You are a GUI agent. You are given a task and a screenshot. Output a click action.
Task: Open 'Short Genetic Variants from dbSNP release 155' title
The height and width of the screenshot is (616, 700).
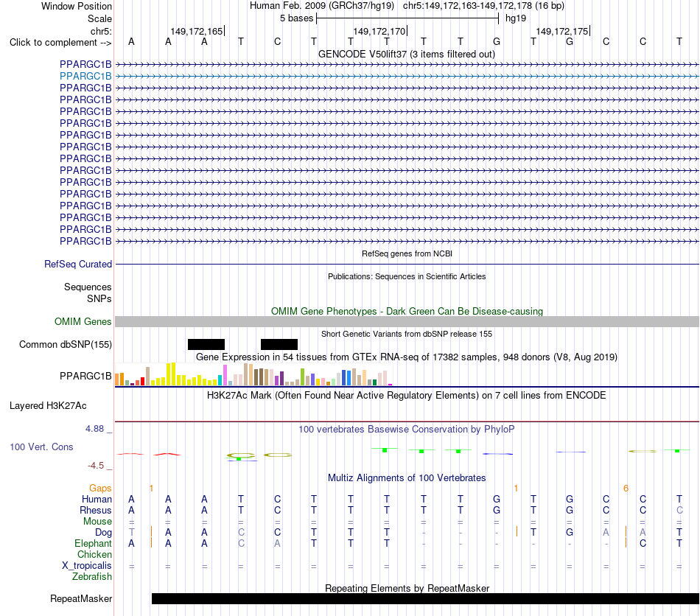coord(407,334)
